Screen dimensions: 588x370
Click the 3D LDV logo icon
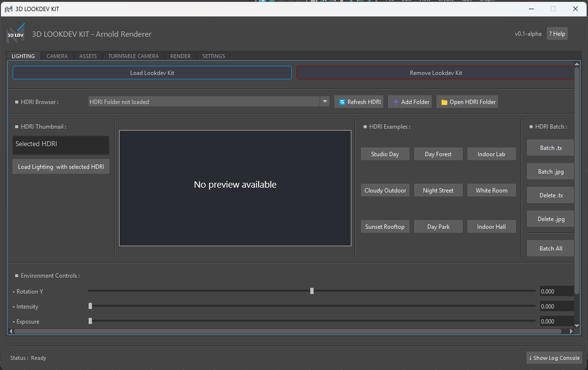point(15,34)
